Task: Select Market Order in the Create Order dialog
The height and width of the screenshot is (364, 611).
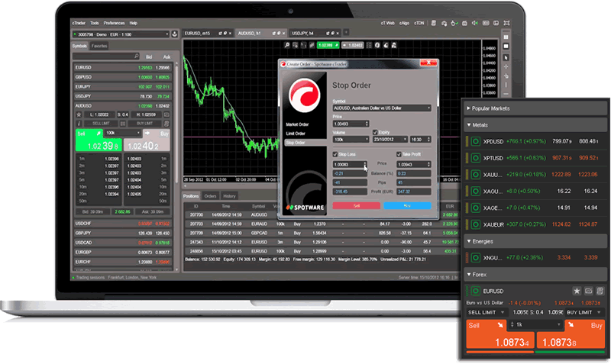Action: [x=297, y=124]
